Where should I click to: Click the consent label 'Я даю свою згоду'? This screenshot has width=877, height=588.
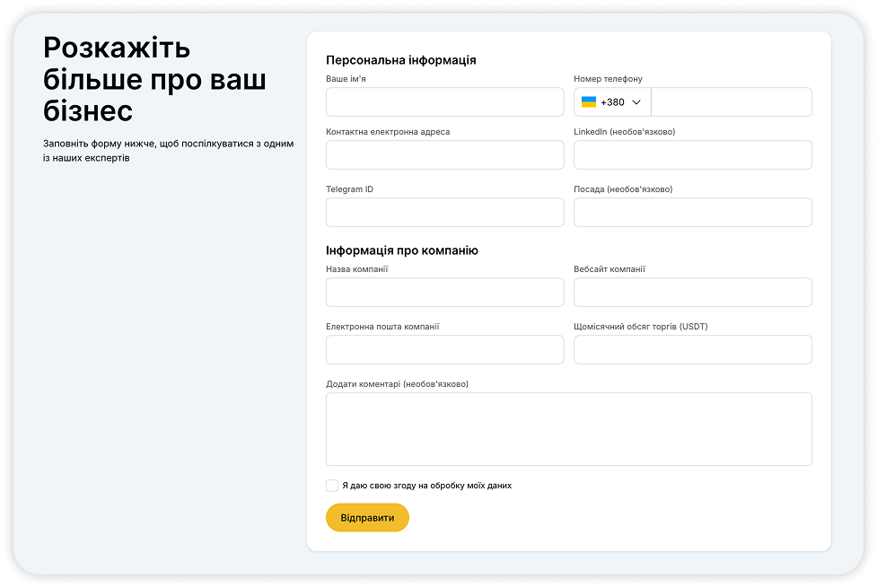426,486
